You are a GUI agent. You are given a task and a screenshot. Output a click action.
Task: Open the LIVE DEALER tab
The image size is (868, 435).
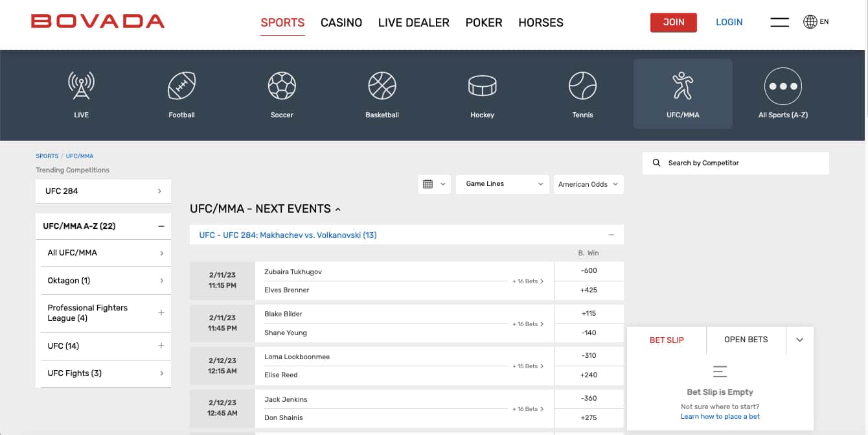click(x=414, y=22)
